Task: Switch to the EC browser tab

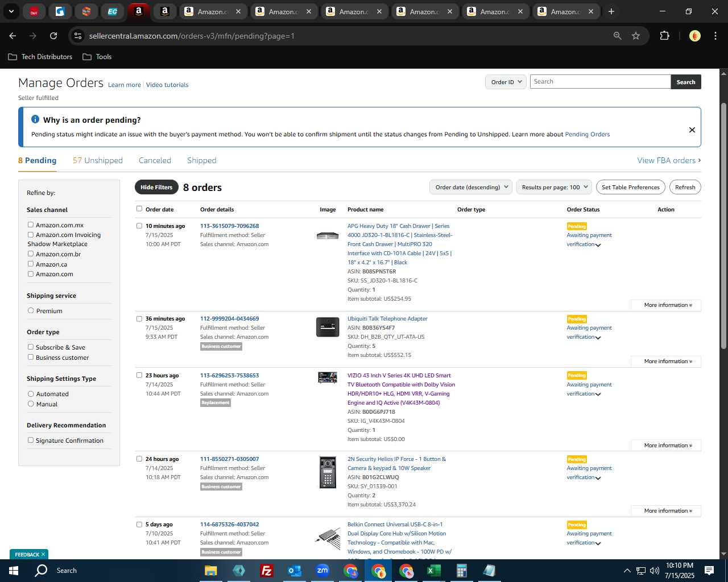Action: tap(113, 11)
